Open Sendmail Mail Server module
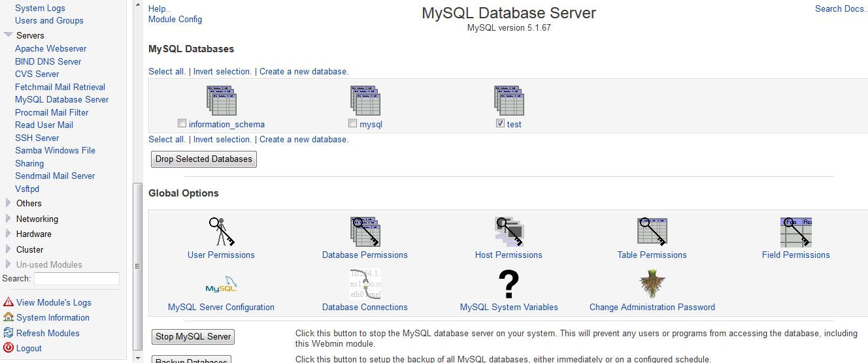 tap(55, 176)
